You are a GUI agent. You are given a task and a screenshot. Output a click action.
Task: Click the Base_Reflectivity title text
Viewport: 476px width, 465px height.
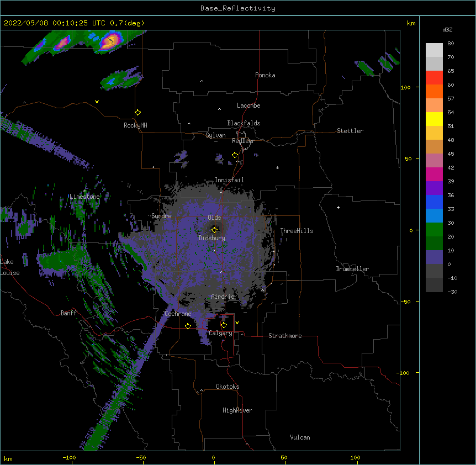pyautogui.click(x=238, y=8)
